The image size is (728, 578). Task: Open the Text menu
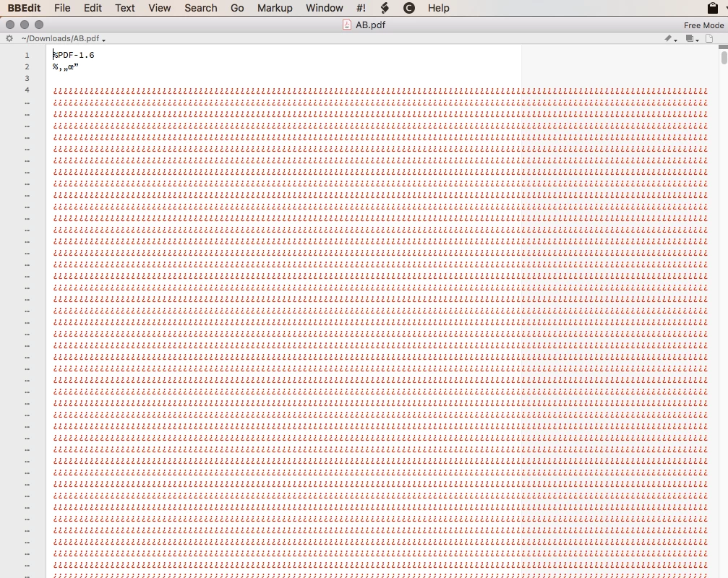pos(125,8)
